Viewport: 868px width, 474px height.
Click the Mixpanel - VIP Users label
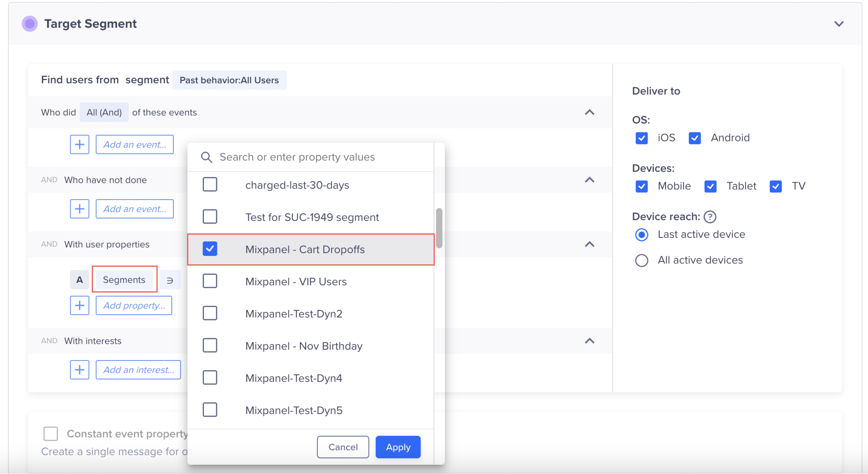click(x=296, y=281)
